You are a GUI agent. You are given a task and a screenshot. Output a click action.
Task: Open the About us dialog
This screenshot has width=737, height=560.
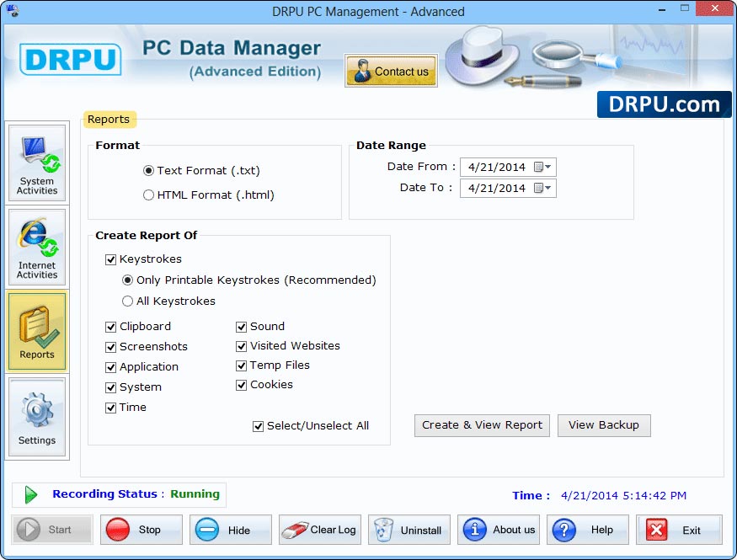point(499,530)
